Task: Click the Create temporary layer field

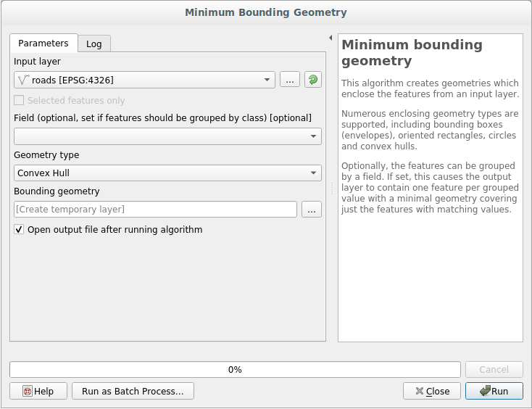Action: coord(155,209)
